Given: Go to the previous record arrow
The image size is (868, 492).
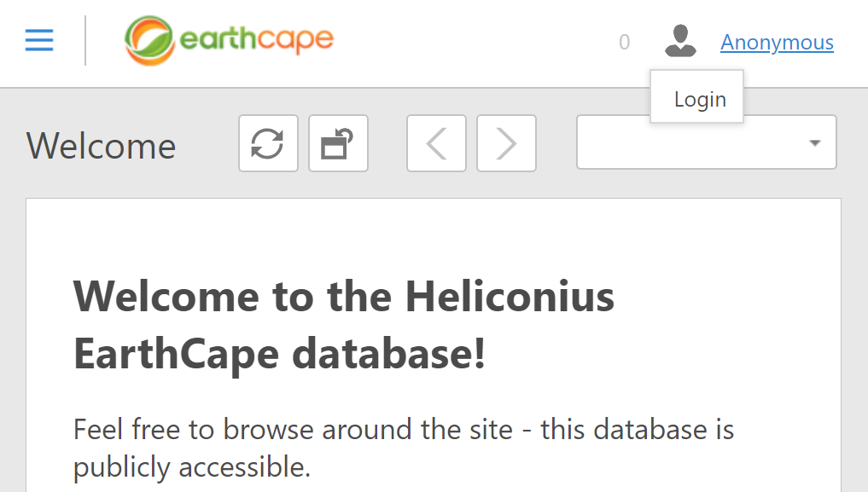Looking at the screenshot, I should (436, 143).
